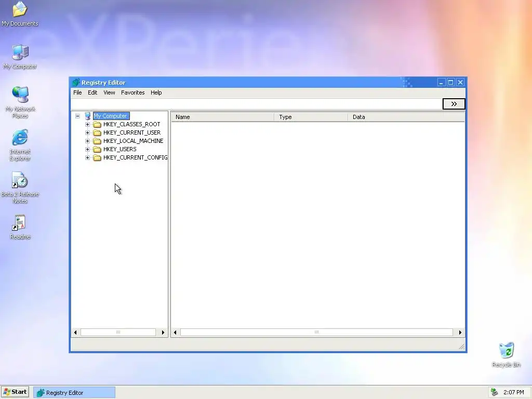Click the system tray network icon
532x399 pixels.
(x=495, y=392)
